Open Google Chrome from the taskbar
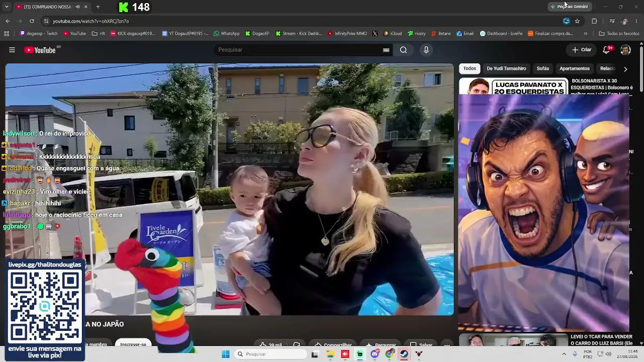Viewport: 644px width, 362px height. pyautogui.click(x=389, y=354)
